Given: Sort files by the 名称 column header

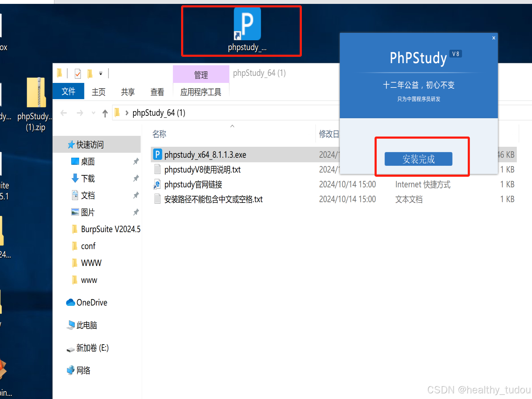Looking at the screenshot, I should (x=159, y=134).
